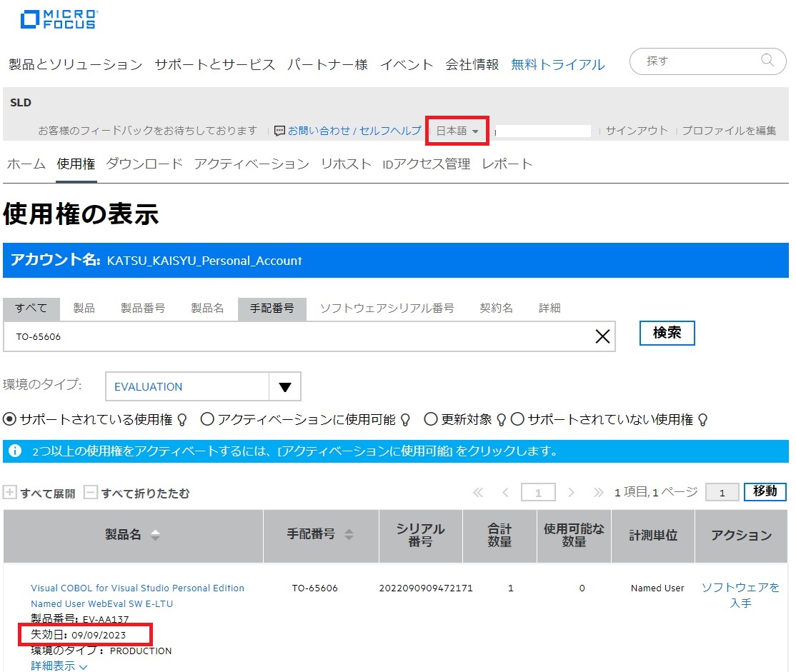
Task: Click the chat bubble icon beside お問い合わせ
Action: (279, 131)
